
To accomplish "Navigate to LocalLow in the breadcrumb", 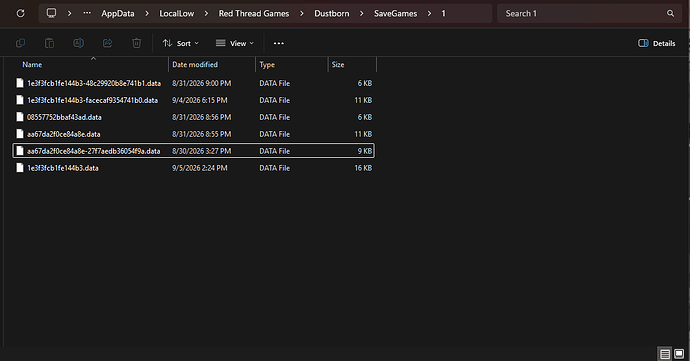I will tap(176, 14).
